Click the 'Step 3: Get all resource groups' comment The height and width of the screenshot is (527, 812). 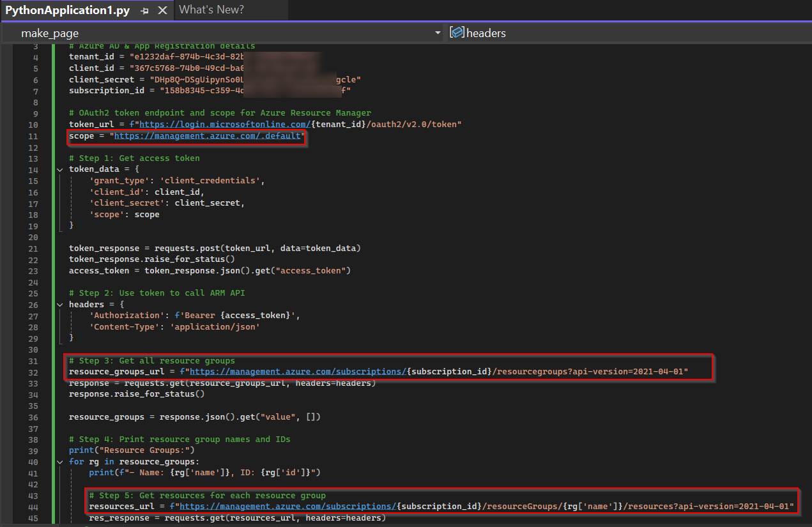(x=152, y=361)
